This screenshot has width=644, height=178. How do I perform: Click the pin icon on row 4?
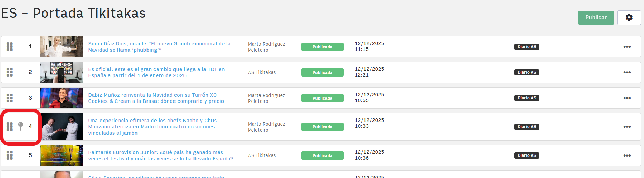point(21,126)
